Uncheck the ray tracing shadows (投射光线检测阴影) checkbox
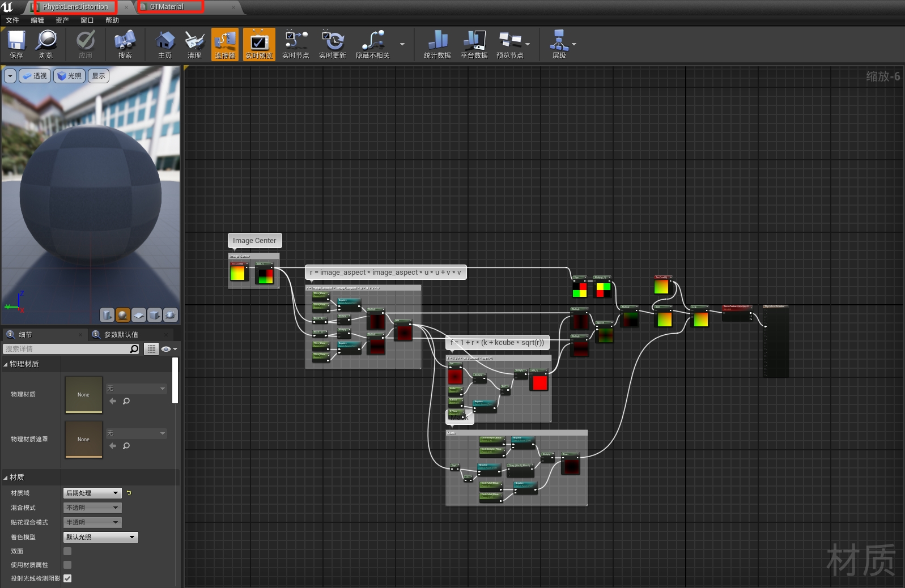Viewport: 905px width, 588px height. pos(67,578)
